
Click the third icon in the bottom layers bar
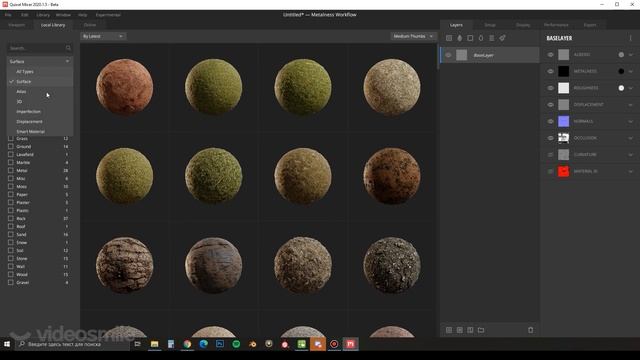pyautogui.click(x=470, y=330)
